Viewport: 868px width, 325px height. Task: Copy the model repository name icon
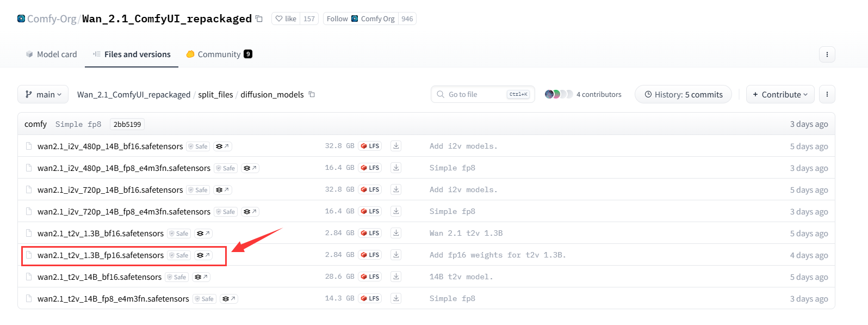[x=259, y=19]
